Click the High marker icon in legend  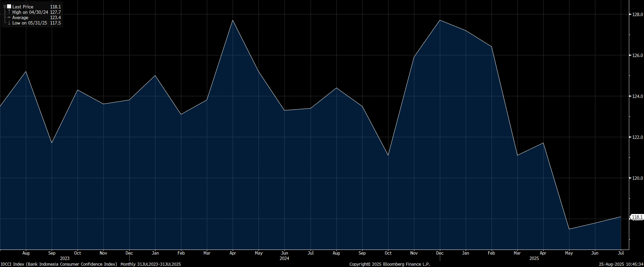point(9,12)
